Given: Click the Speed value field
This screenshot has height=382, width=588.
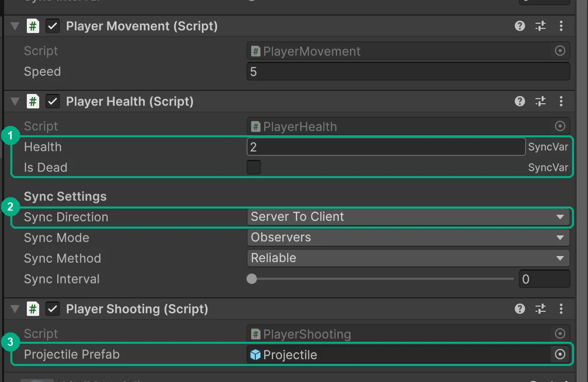Looking at the screenshot, I should tap(408, 71).
